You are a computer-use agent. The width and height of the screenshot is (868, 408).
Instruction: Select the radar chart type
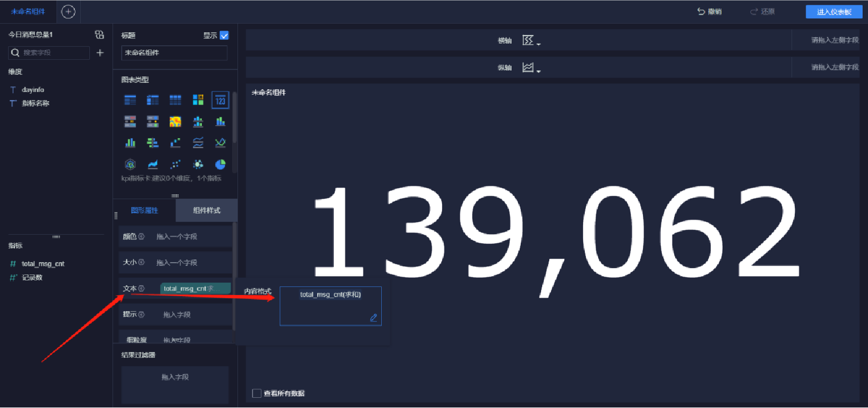point(130,164)
